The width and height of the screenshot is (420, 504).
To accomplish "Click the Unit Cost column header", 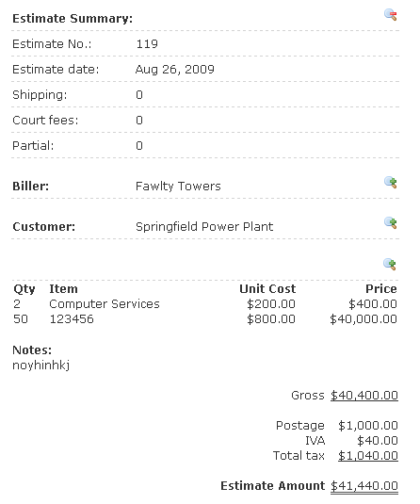I will point(267,289).
